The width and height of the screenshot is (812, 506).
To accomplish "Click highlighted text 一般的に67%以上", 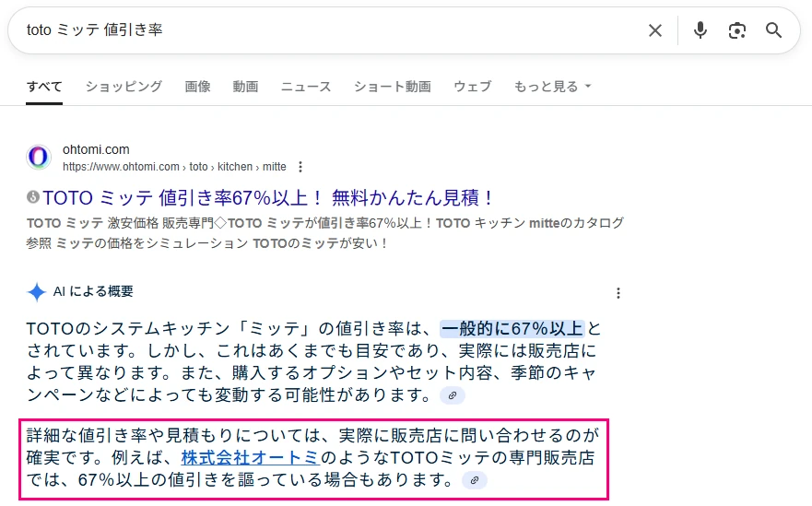I will [512, 329].
